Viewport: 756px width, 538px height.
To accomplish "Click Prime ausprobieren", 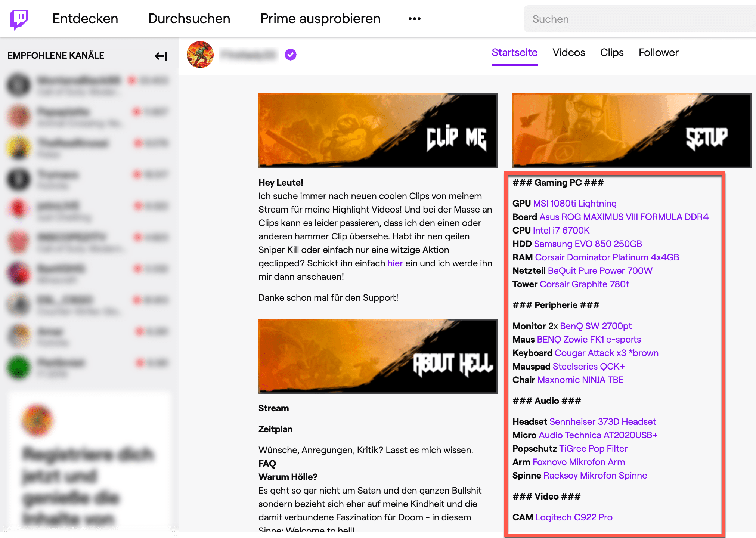I will point(320,19).
